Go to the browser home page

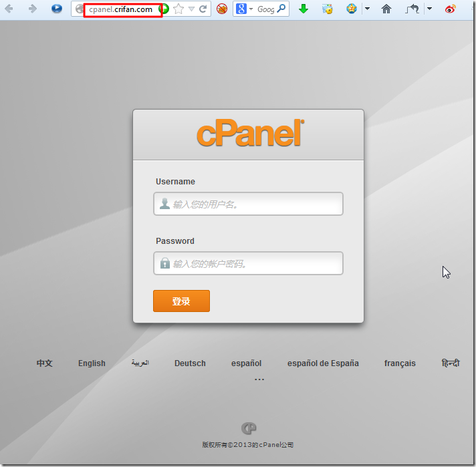tap(386, 9)
